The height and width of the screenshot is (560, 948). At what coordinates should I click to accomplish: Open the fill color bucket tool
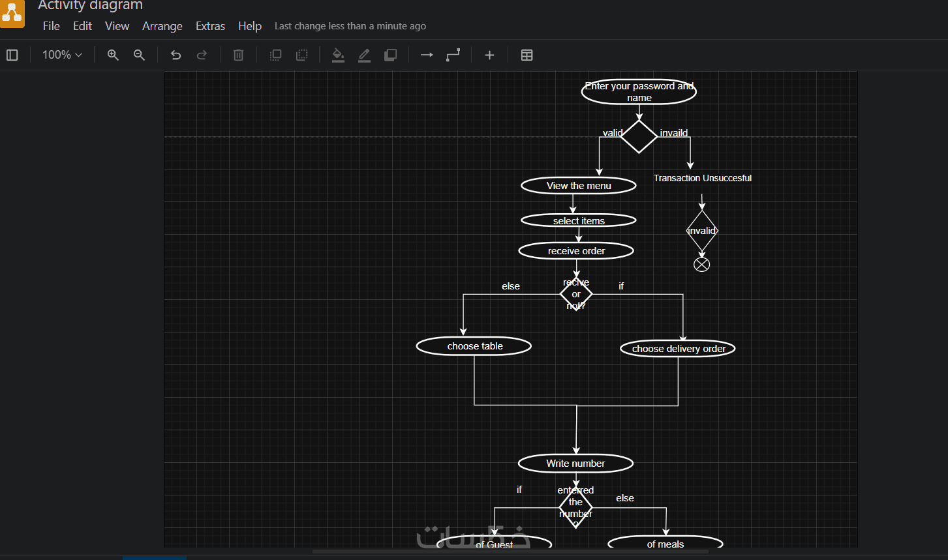click(x=338, y=55)
